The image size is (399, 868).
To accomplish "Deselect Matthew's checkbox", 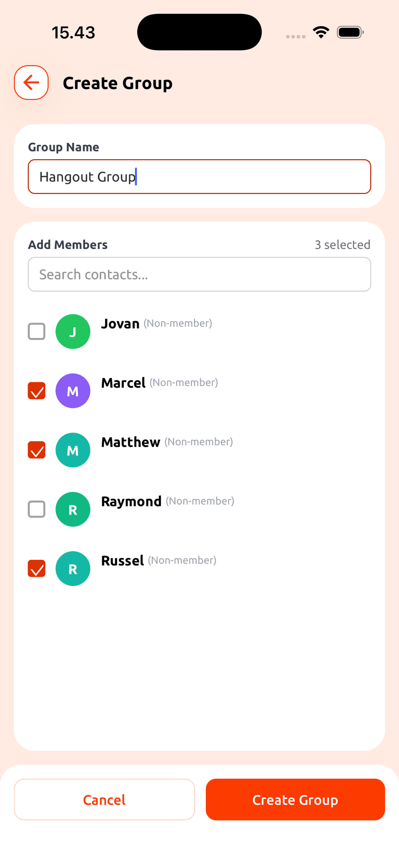I will (x=36, y=450).
